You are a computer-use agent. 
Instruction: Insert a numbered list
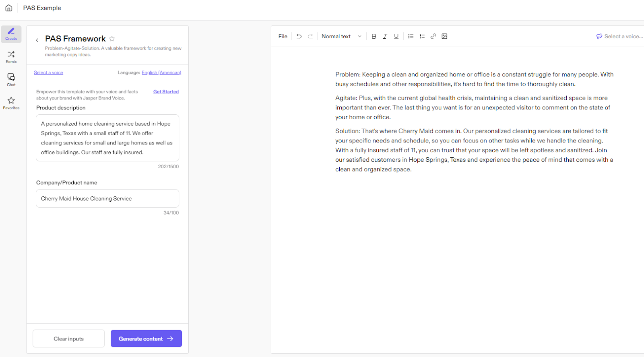[422, 36]
